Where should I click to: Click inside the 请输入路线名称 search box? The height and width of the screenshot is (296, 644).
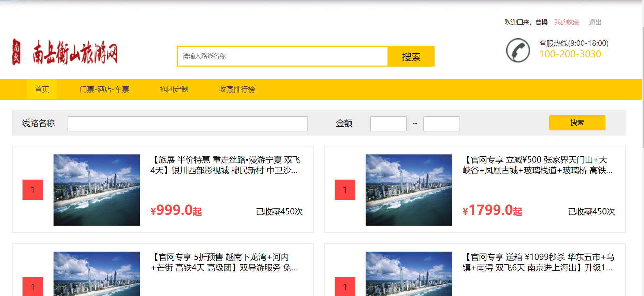pyautogui.click(x=282, y=56)
